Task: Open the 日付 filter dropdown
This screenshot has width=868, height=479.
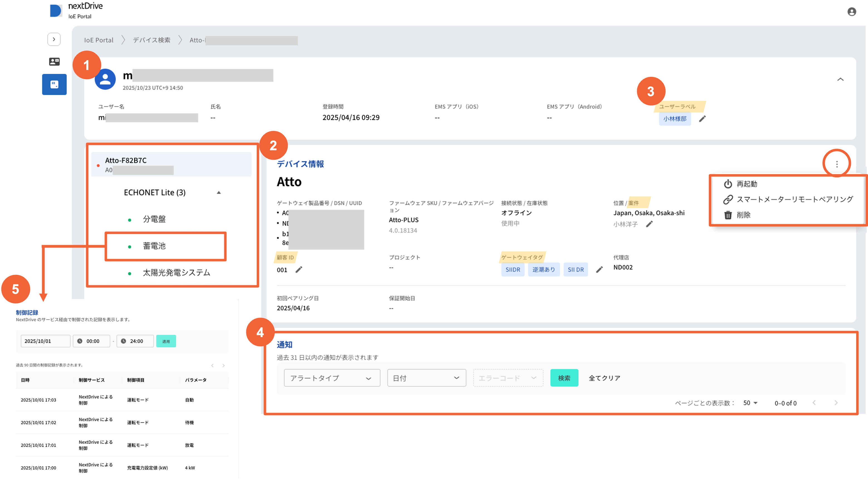Action: (426, 378)
